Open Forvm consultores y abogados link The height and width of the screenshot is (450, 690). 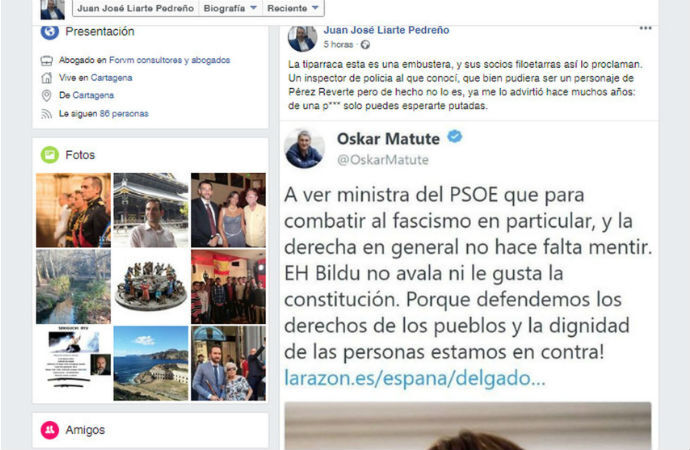pyautogui.click(x=169, y=60)
